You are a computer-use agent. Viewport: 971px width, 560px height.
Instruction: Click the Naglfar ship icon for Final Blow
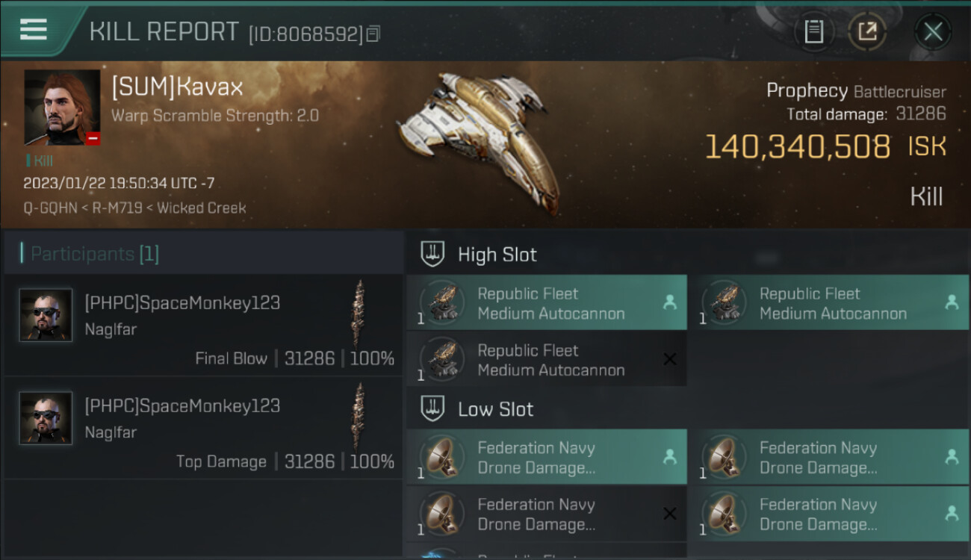[x=359, y=314]
